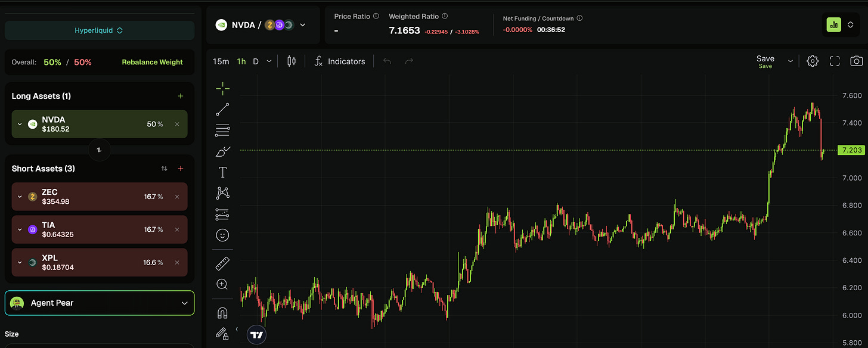Click the TradingView logo
This screenshot has height=348, width=868.
(257, 335)
